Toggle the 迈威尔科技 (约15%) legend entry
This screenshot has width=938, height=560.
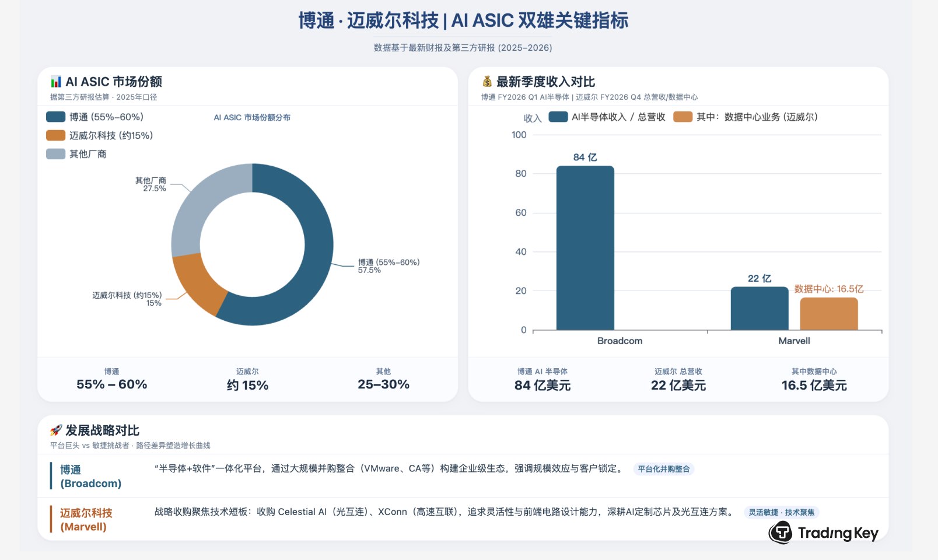click(100, 136)
